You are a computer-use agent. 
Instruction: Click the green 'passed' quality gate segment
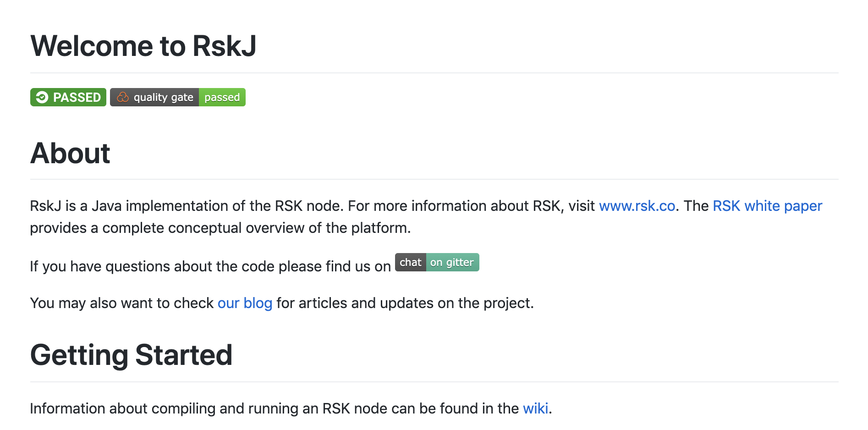(x=222, y=97)
